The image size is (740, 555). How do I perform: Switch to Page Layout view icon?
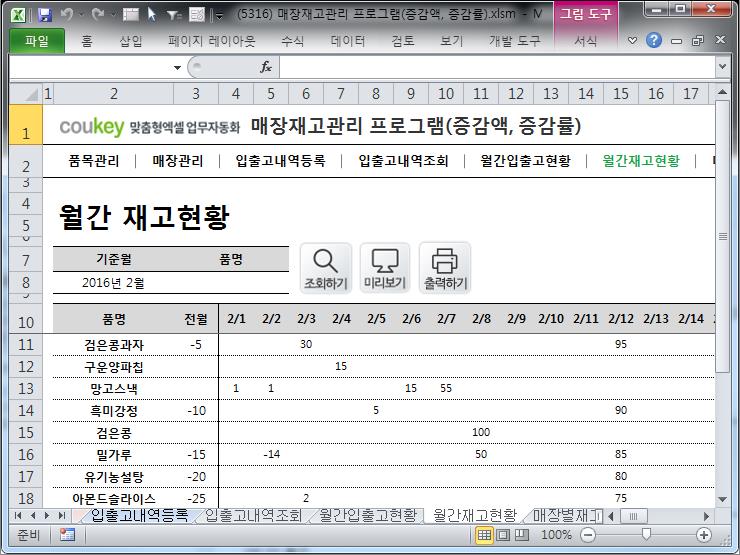point(503,535)
